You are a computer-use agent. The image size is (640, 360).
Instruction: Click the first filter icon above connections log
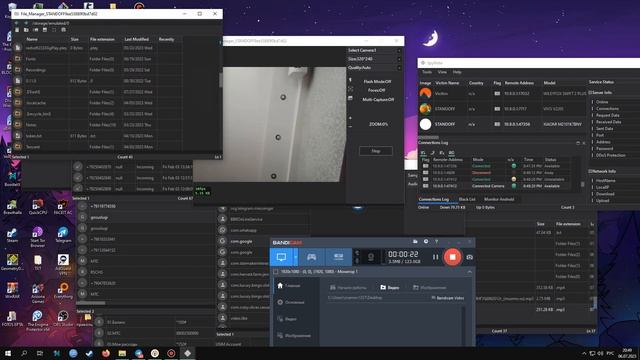(x=423, y=153)
